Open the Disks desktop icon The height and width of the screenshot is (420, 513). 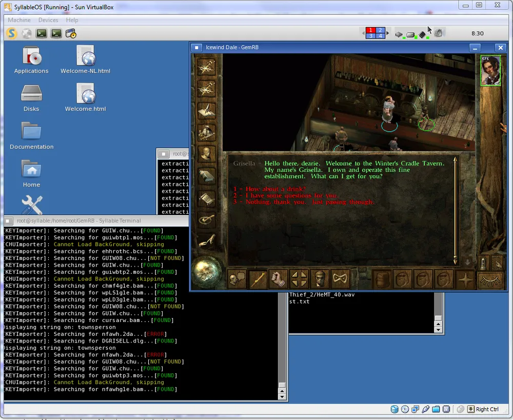point(31,98)
